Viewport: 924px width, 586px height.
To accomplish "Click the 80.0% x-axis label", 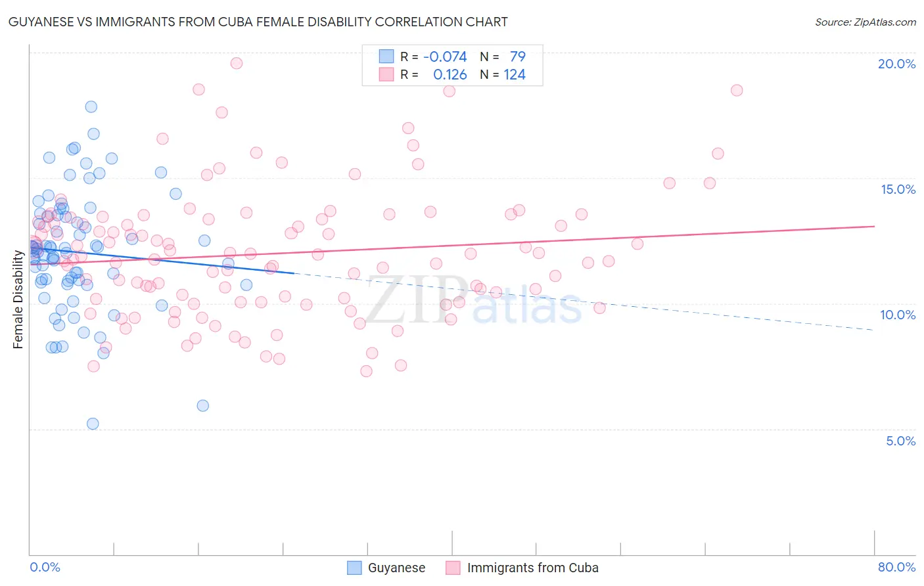I will tap(896, 567).
